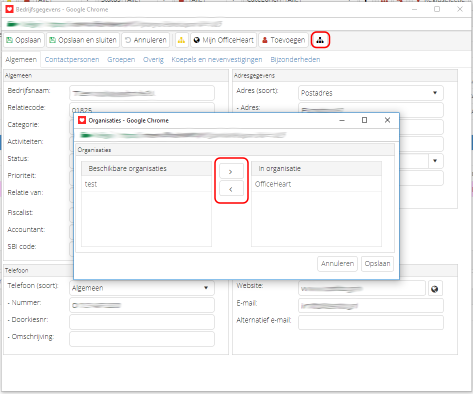Open website with the globe icon
473x394 pixels.
click(x=435, y=289)
